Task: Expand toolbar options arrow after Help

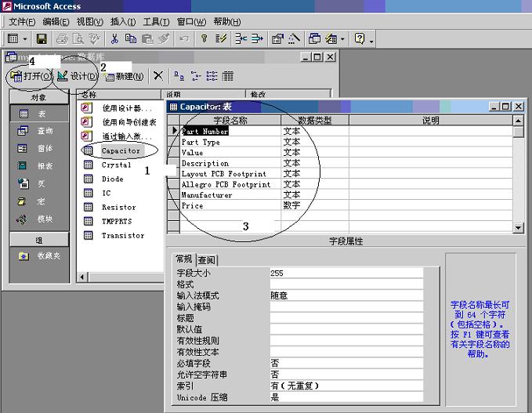Action: [371, 42]
